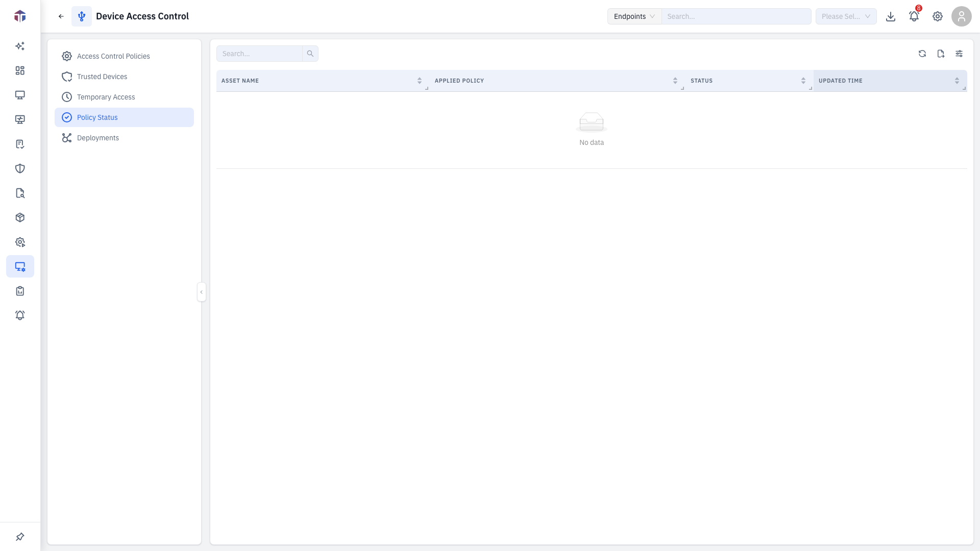
Task: Click the Device Access Control title
Action: pyautogui.click(x=142, y=16)
